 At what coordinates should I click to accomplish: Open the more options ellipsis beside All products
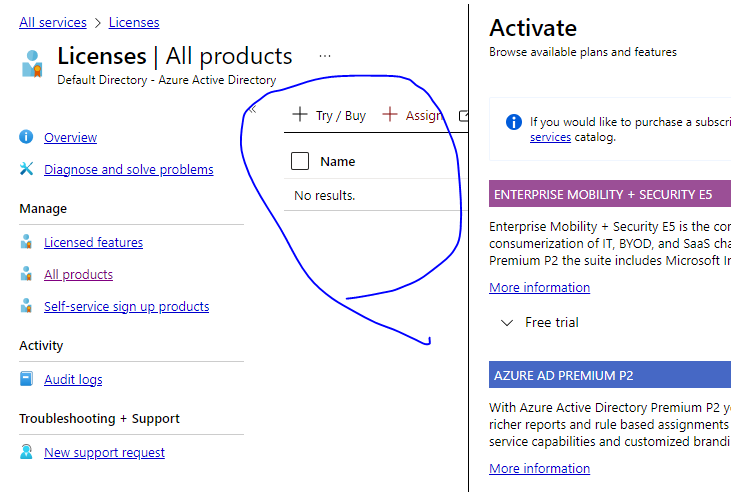(x=325, y=56)
